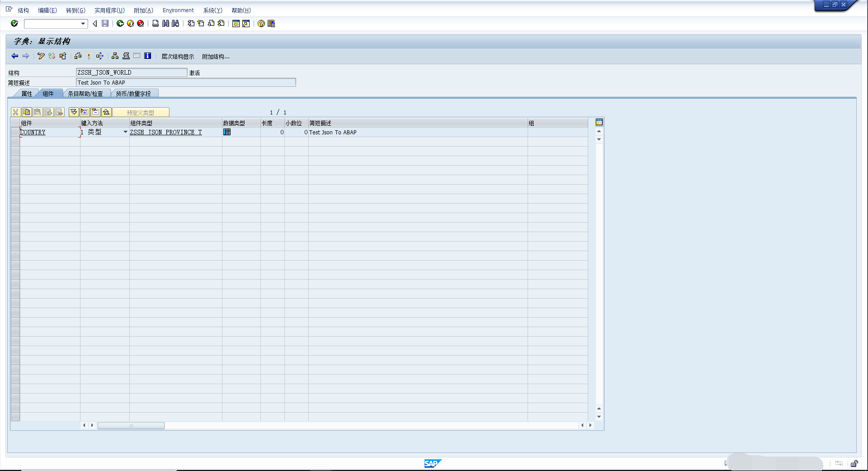Screen dimensions: 868x471
Task: Create a new session icon
Action: pos(236,24)
